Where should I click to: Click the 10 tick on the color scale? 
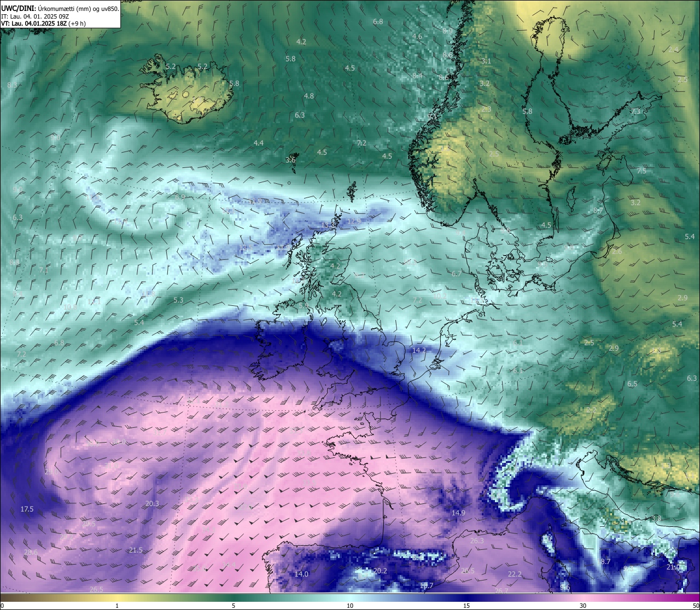pyautogui.click(x=350, y=606)
